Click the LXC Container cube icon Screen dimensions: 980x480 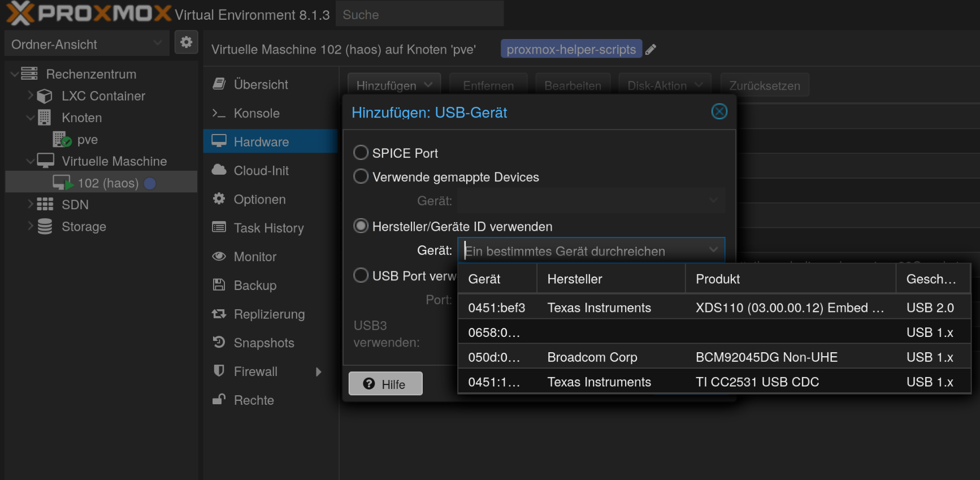45,96
